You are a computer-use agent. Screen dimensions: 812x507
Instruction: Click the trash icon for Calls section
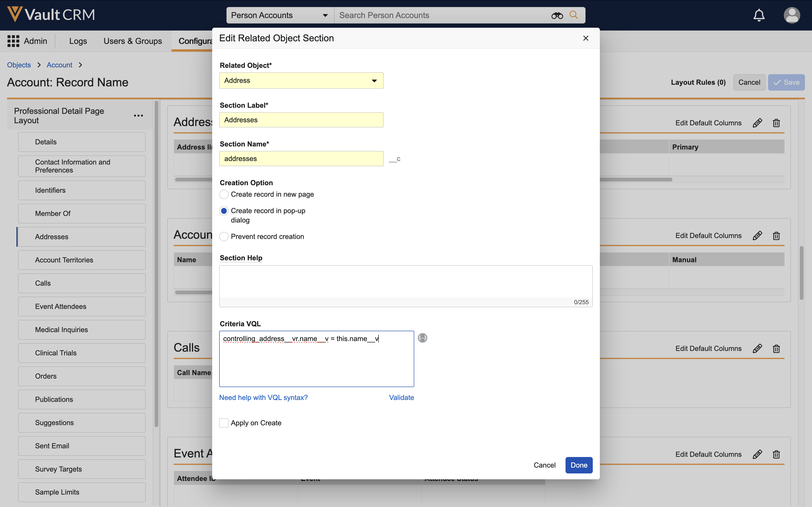point(776,349)
